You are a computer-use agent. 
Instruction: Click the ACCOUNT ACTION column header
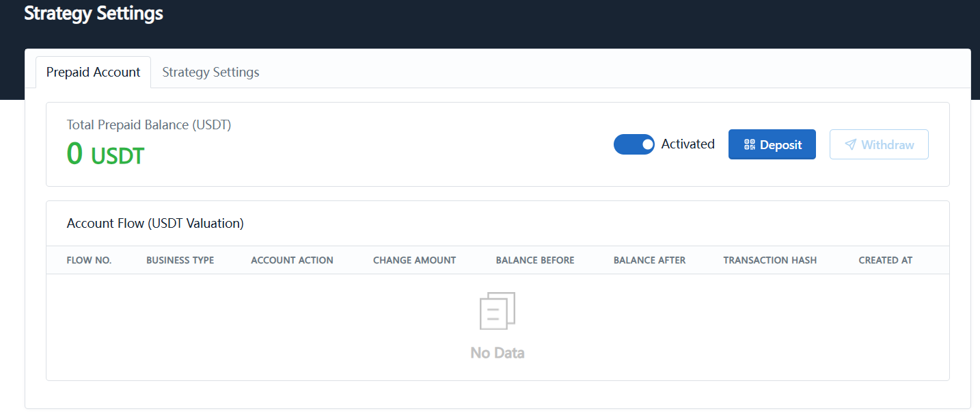292,260
